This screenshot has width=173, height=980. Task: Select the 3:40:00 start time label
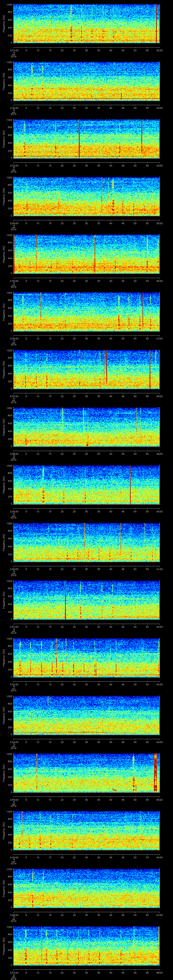point(14,569)
